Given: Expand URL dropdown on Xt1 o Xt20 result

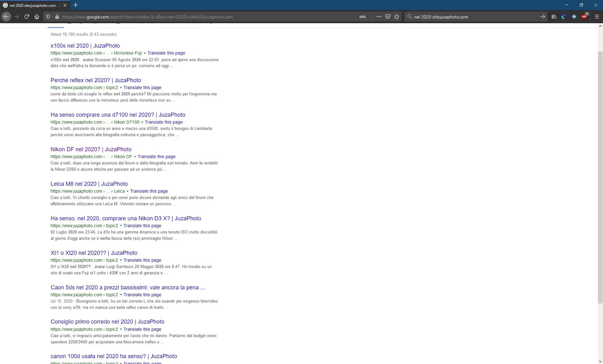Looking at the screenshot, I should coord(121,260).
